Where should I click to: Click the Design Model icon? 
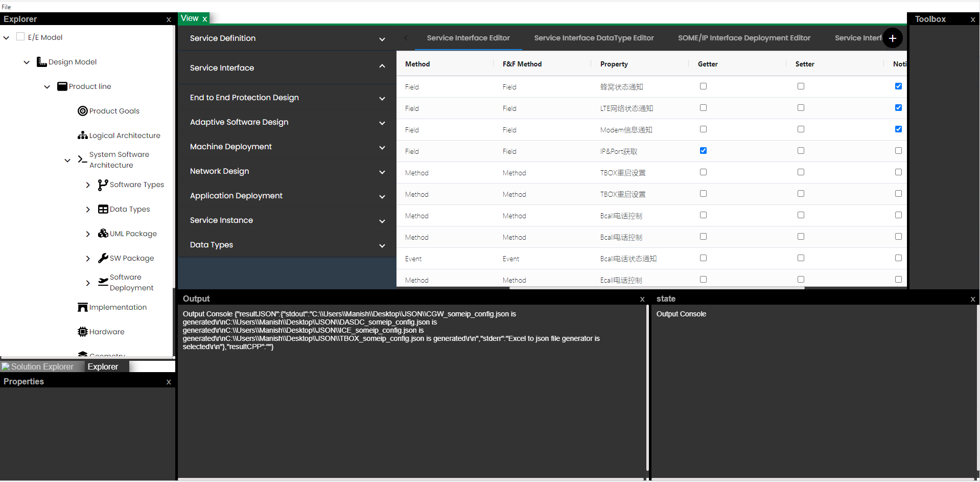click(x=42, y=62)
